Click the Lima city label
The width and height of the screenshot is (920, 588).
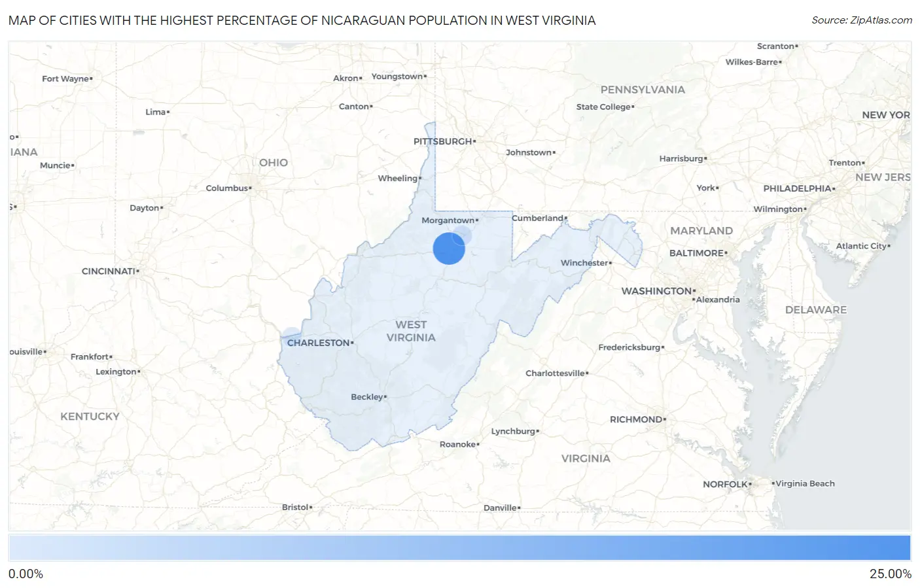coord(156,112)
